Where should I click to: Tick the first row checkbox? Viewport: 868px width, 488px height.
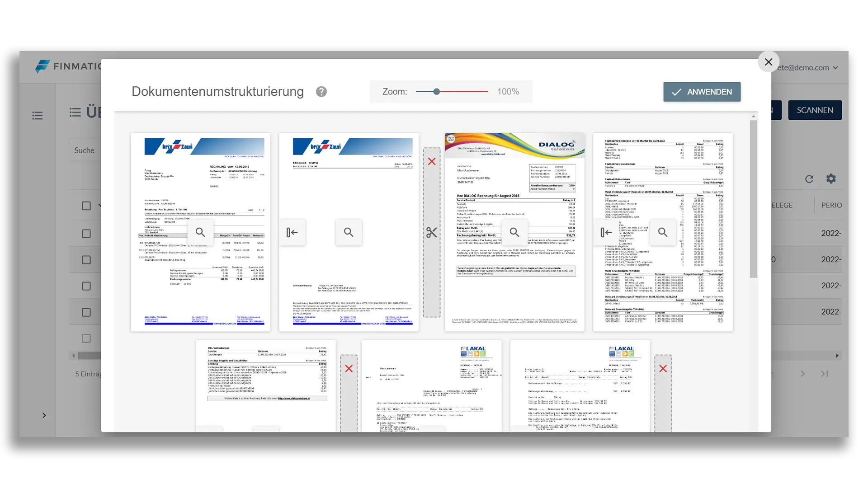86,234
